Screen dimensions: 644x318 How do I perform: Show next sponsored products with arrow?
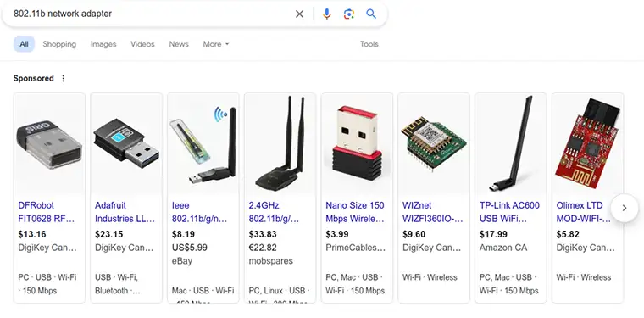coord(625,208)
